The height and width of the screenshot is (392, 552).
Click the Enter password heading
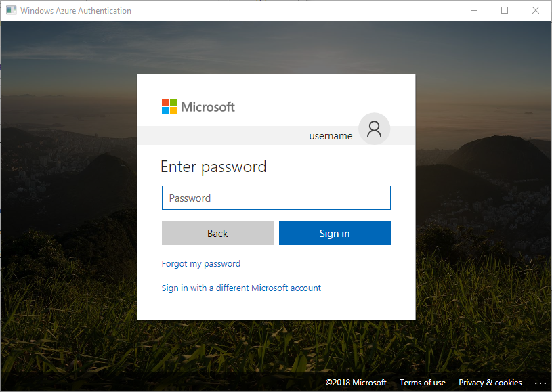coord(213,166)
